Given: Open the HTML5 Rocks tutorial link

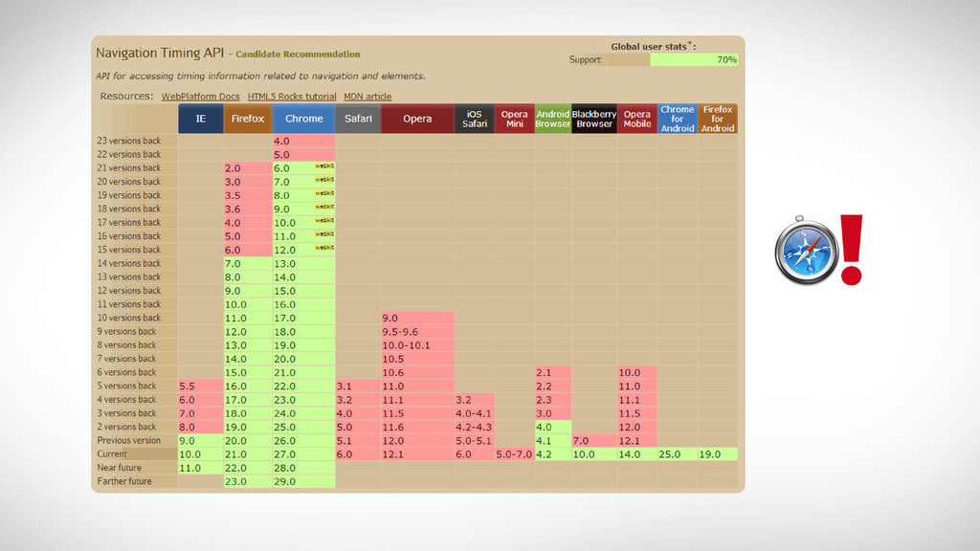Looking at the screenshot, I should [x=292, y=97].
